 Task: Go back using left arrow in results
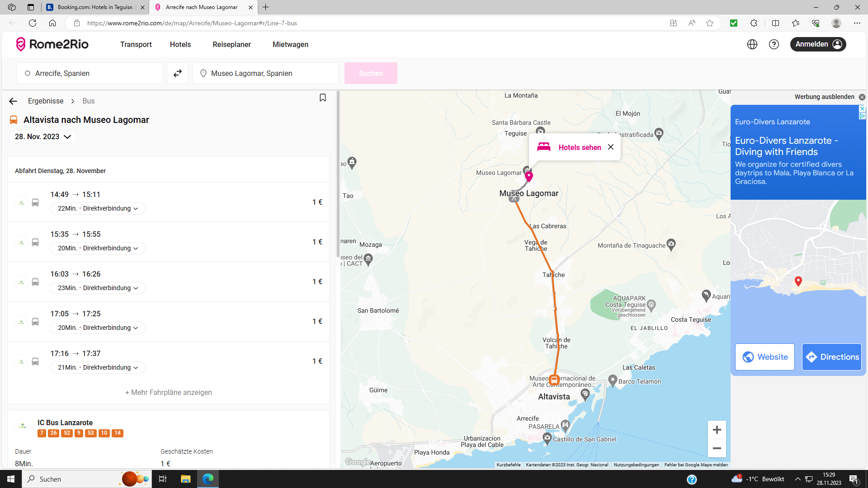point(13,101)
